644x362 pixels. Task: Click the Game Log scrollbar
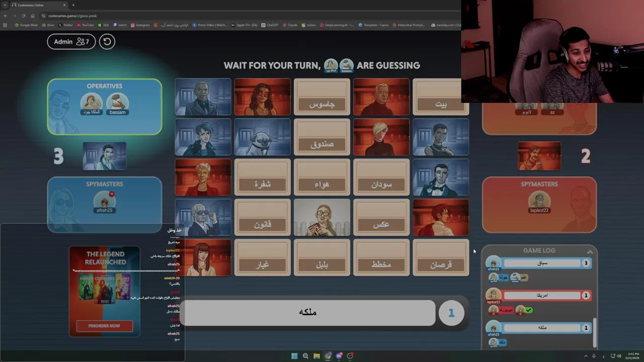tap(596, 332)
